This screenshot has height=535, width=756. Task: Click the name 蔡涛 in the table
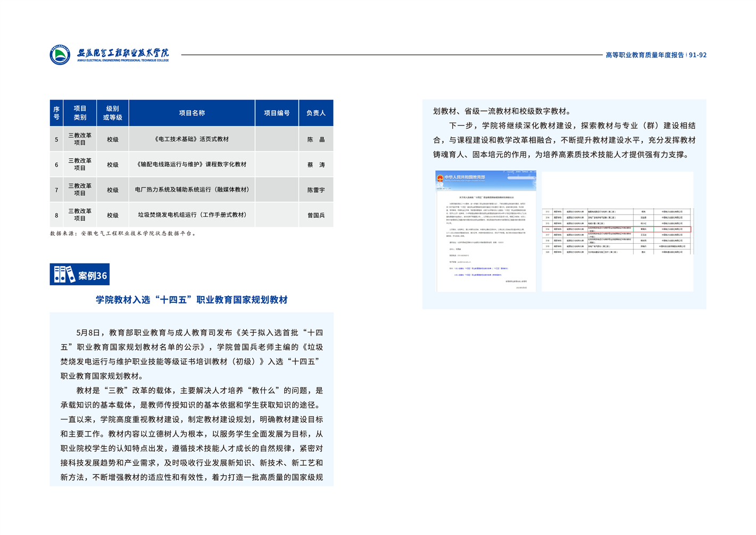[316, 165]
